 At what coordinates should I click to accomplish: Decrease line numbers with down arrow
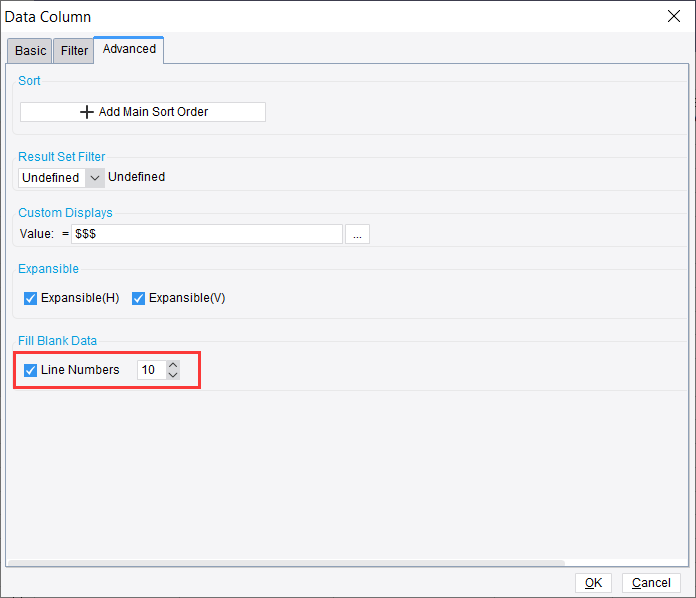[173, 375]
